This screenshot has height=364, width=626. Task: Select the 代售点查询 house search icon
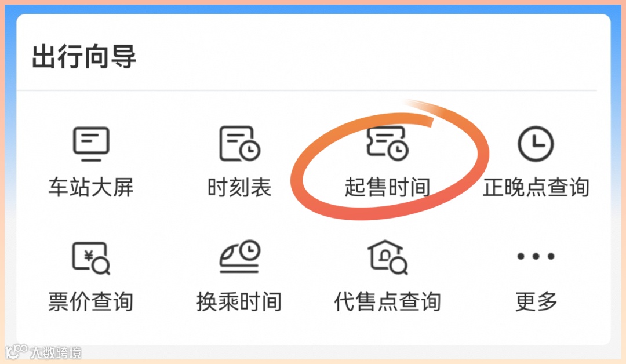point(388,257)
